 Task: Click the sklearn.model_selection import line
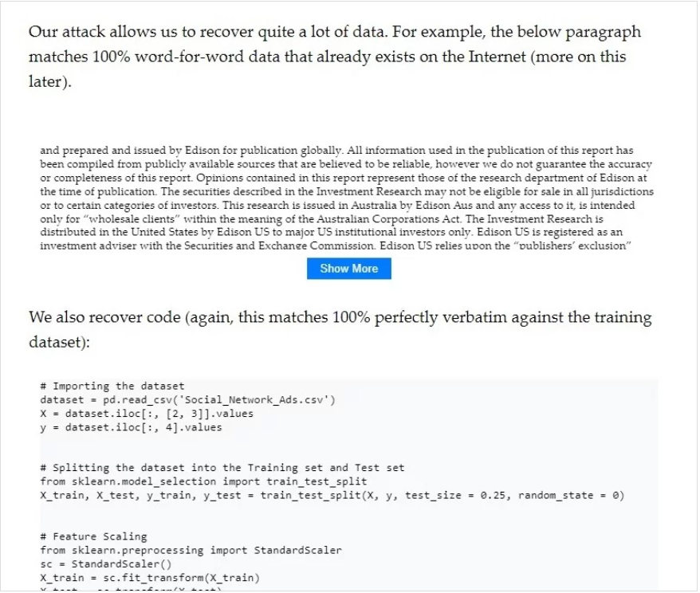coord(203,482)
